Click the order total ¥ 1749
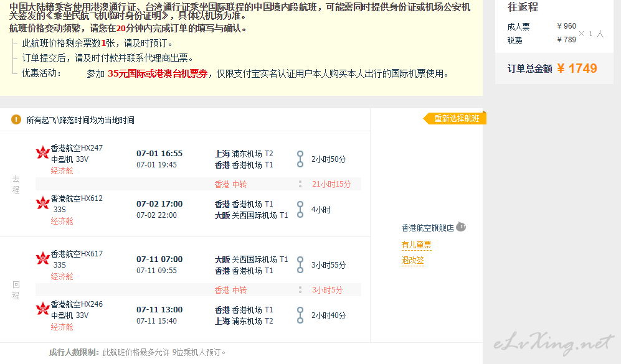The height and width of the screenshot is (364, 621). pyautogui.click(x=577, y=68)
